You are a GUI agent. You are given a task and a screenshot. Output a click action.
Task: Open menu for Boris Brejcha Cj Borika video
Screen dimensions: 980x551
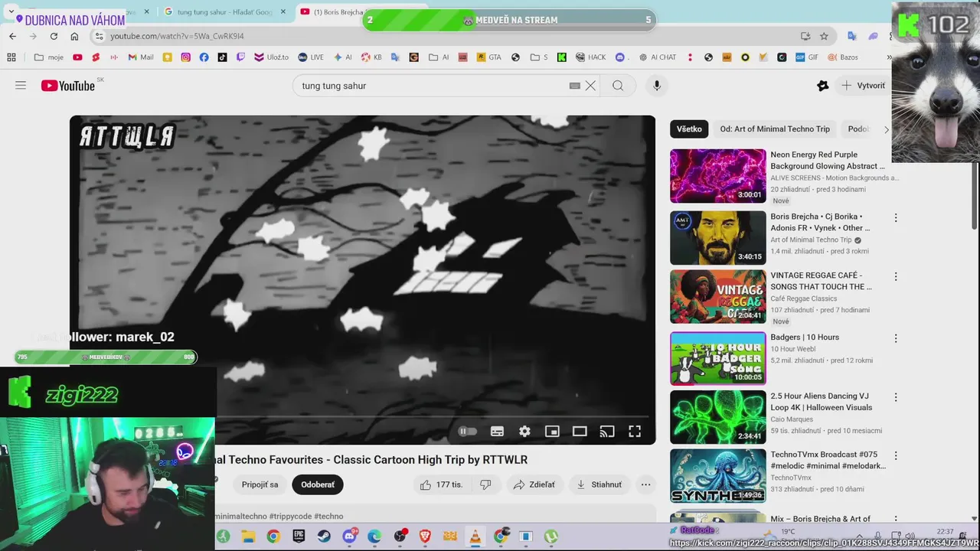pos(895,218)
